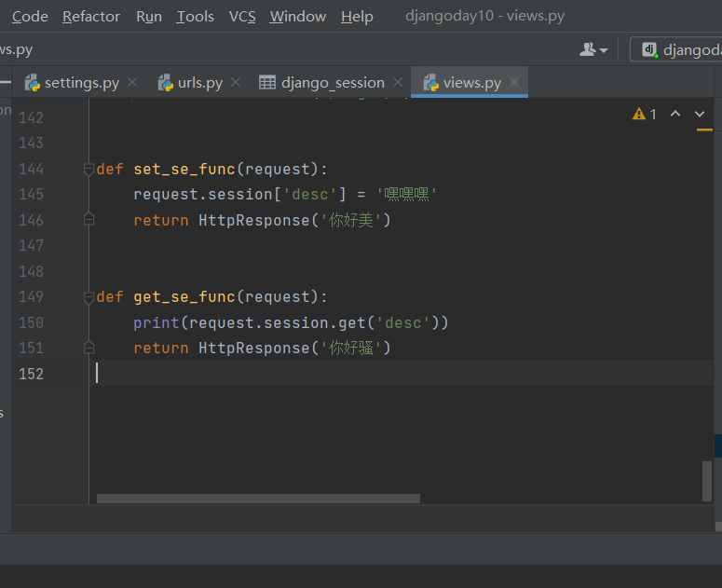The image size is (722, 588).
Task: Click line number 144 in gutter
Action: (31, 169)
